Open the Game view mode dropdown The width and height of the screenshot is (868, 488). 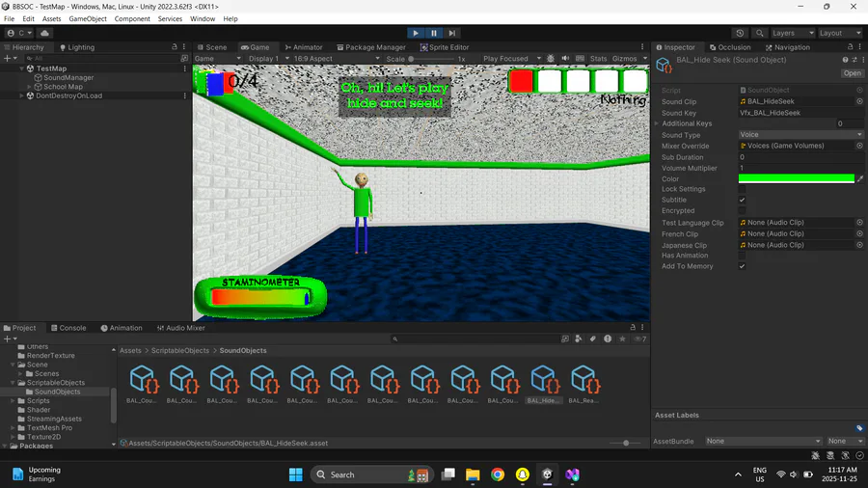[x=218, y=59]
